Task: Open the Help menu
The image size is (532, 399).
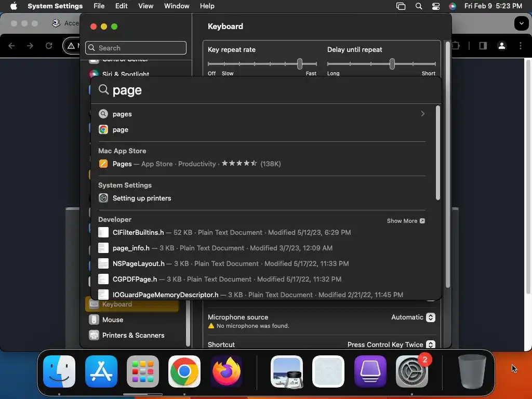Action: pyautogui.click(x=207, y=6)
